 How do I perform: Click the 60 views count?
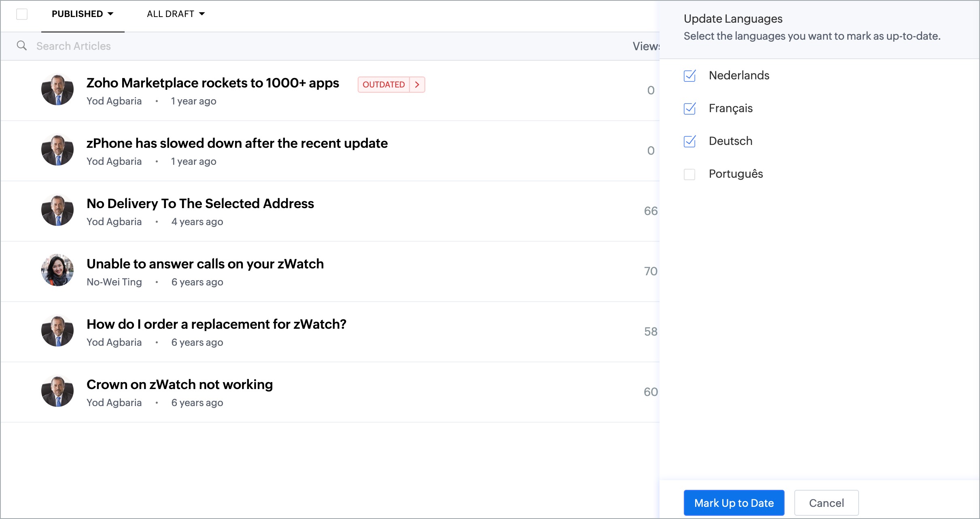(x=651, y=392)
